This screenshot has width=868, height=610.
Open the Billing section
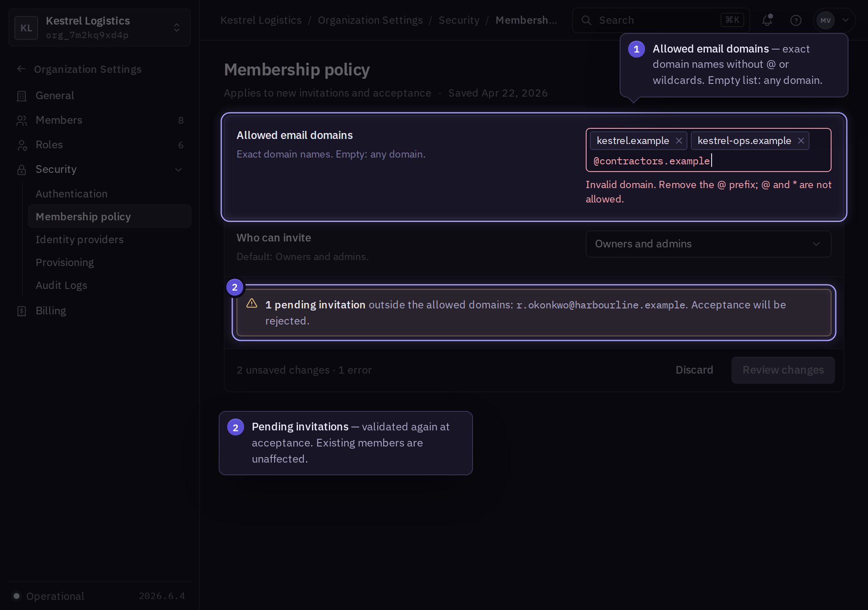[101, 311]
